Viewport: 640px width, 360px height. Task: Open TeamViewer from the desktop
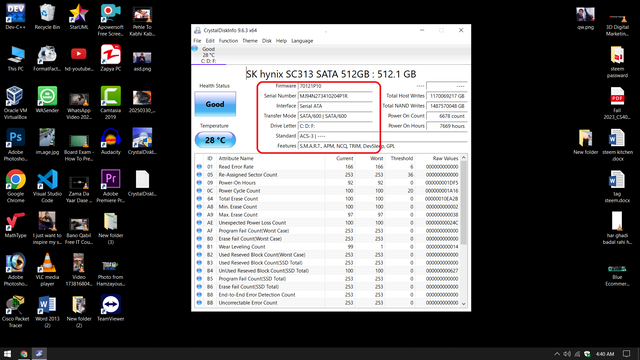point(111,308)
